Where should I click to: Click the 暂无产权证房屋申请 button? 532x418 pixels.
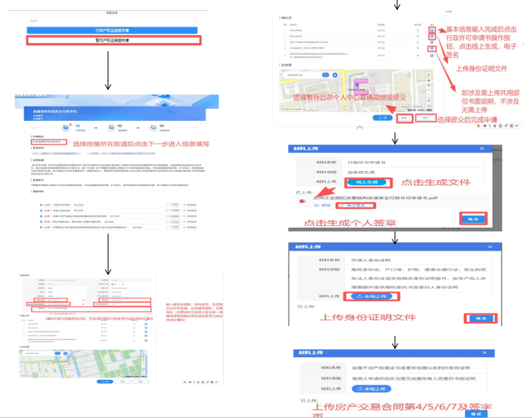coord(111,42)
